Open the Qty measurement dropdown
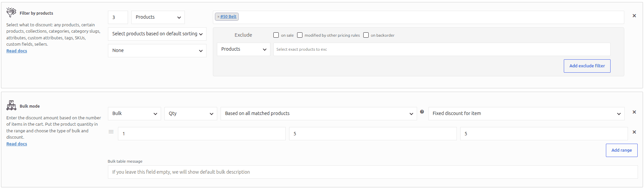The width and height of the screenshot is (644, 188). tap(191, 114)
